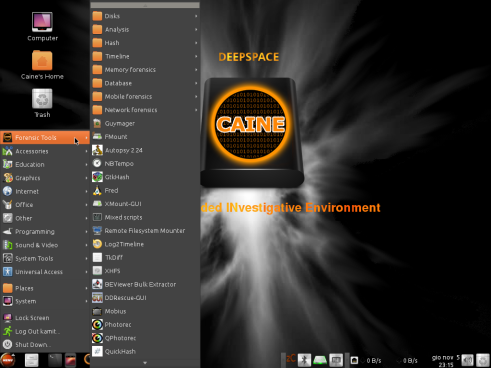The height and width of the screenshot is (368, 491).
Task: Open the Graphics menu category
Action: [45, 178]
